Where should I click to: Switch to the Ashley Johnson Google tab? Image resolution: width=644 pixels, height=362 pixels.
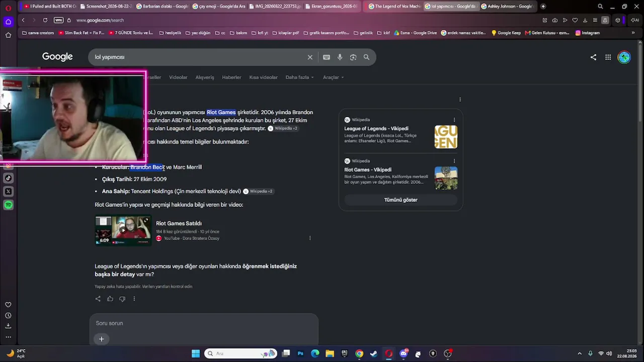point(507,7)
